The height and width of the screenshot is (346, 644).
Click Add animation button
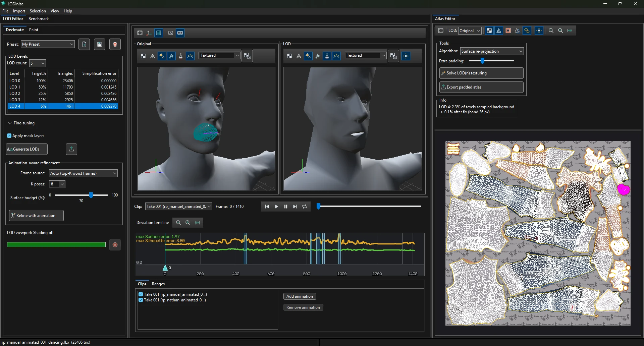click(300, 296)
